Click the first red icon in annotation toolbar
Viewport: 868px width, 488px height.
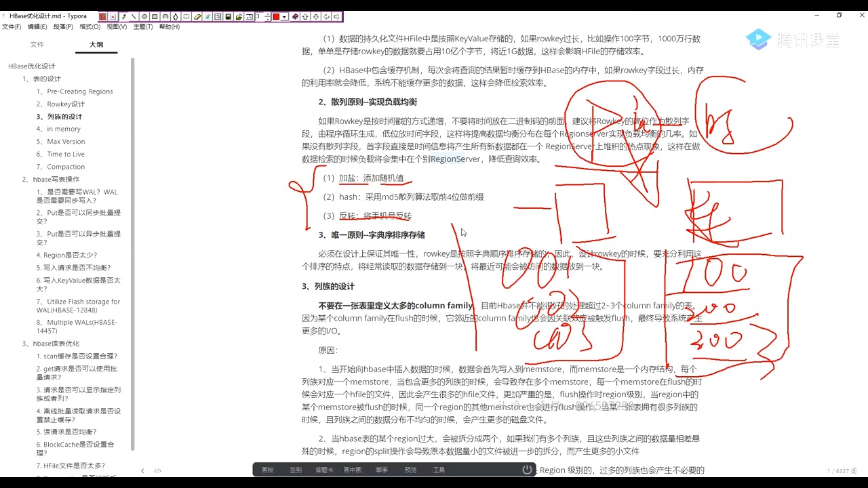(102, 16)
